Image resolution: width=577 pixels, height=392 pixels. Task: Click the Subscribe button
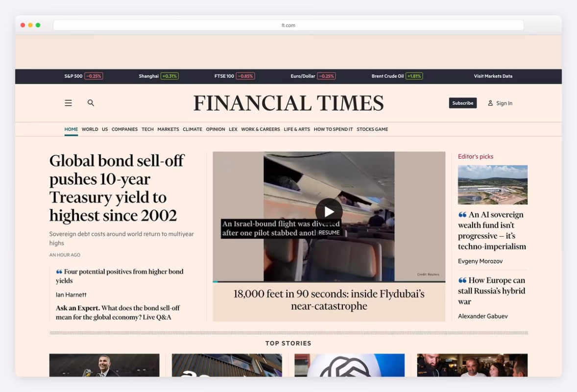(x=462, y=103)
